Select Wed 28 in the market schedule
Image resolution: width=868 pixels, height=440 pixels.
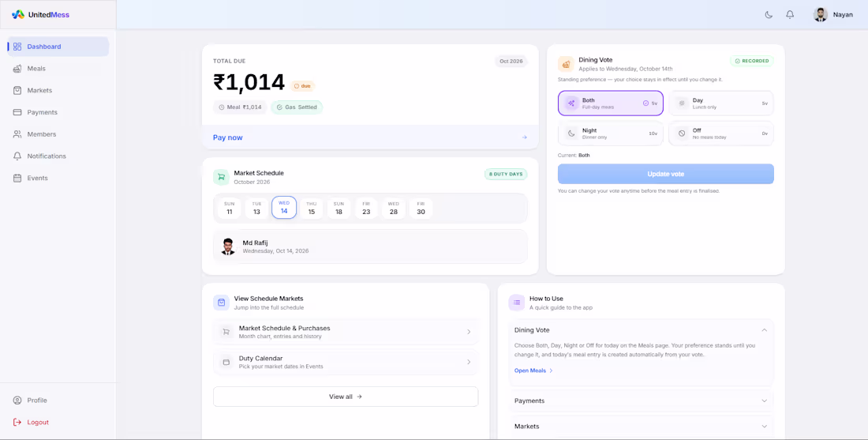coord(394,208)
